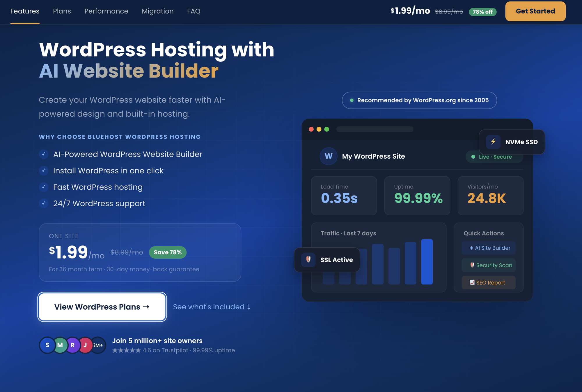Click the chart icon on SEO Report
582x392 pixels.
[472, 283]
